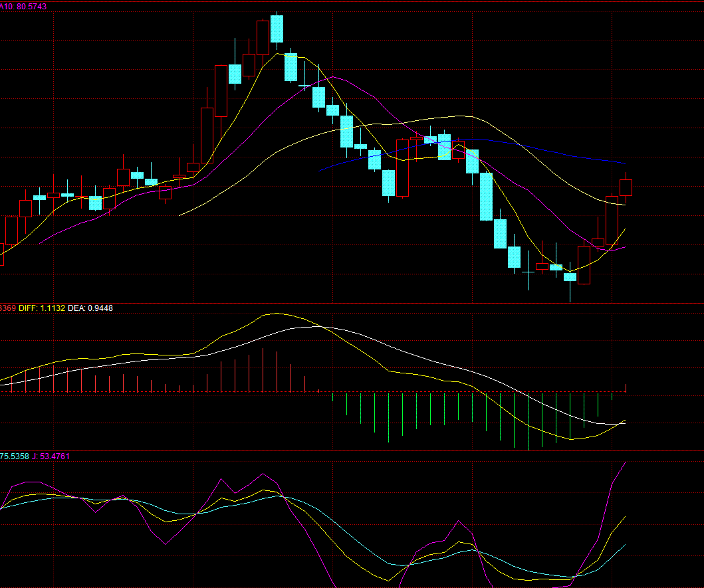Select the leftmost red candlestick
The height and width of the screenshot is (588, 704).
point(11,231)
